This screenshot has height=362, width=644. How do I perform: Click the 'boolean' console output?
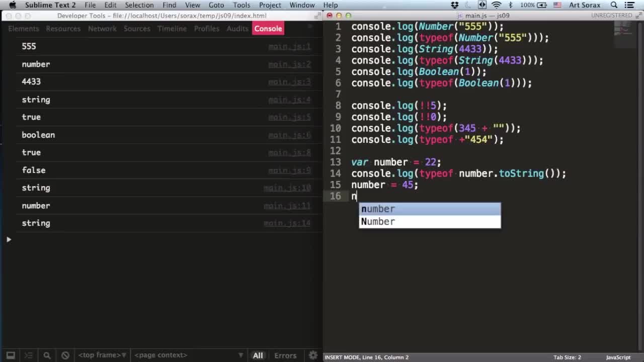tap(38, 135)
